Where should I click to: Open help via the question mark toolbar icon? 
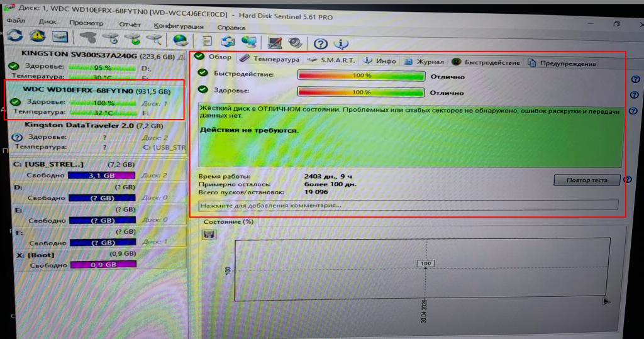[x=321, y=43]
